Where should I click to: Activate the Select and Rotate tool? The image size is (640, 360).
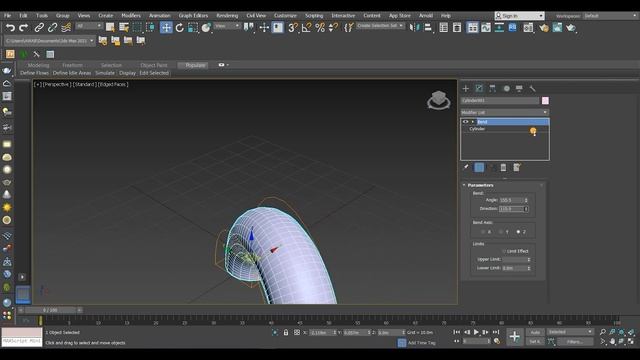[180, 28]
